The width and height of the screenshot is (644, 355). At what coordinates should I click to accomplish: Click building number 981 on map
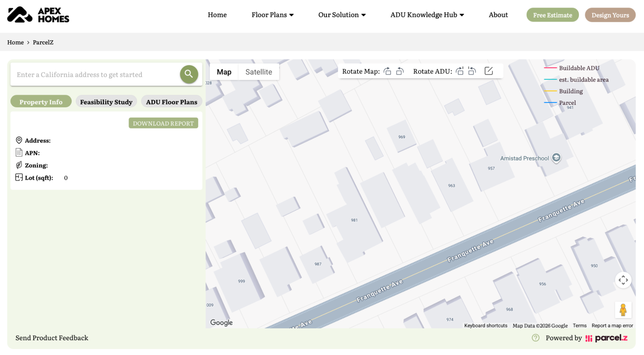(354, 220)
